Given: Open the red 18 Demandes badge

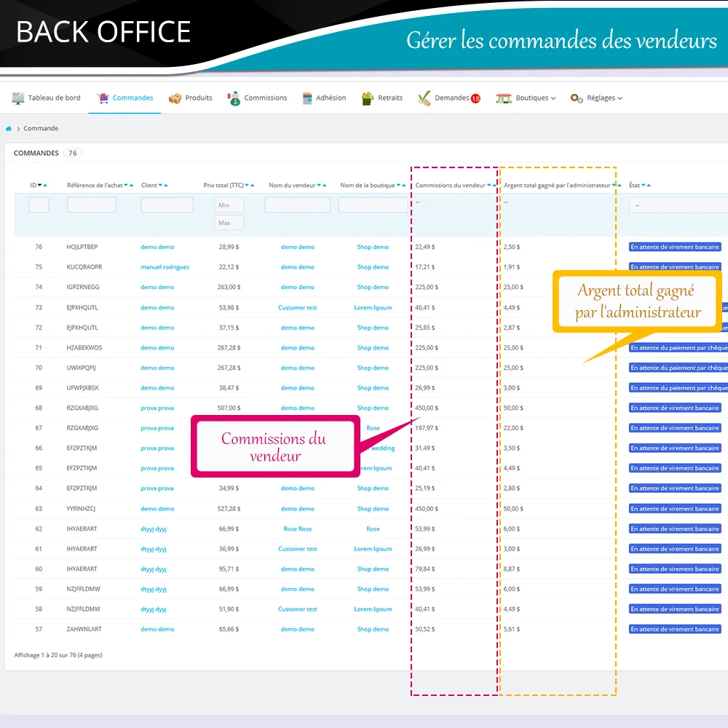Looking at the screenshot, I should click(x=475, y=98).
